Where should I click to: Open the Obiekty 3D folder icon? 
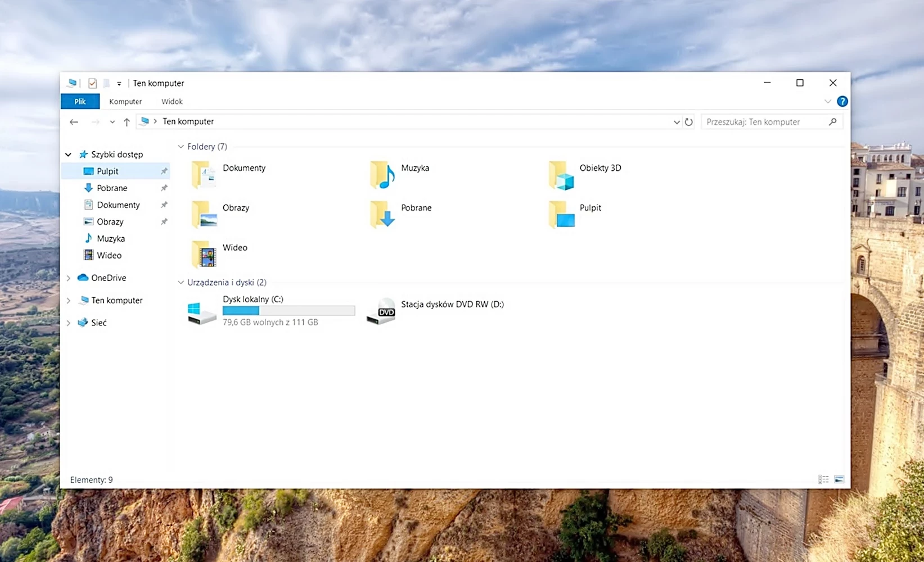561,175
